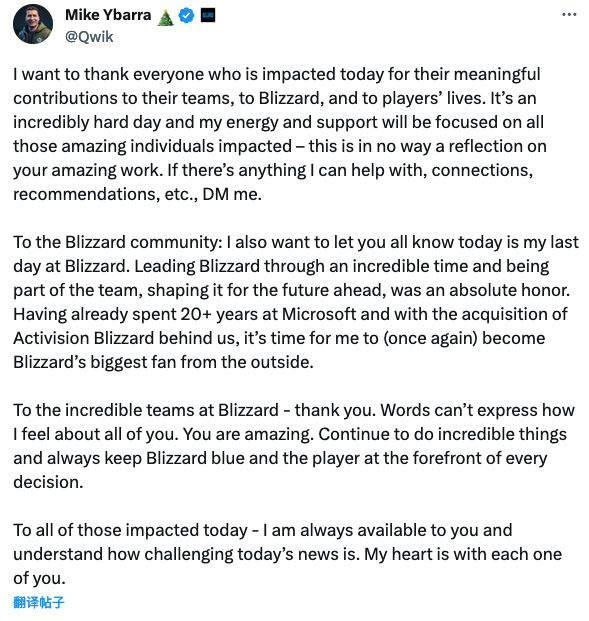Open the three-dot more options menu
Viewport: 589px width, 621px height.
(x=569, y=15)
